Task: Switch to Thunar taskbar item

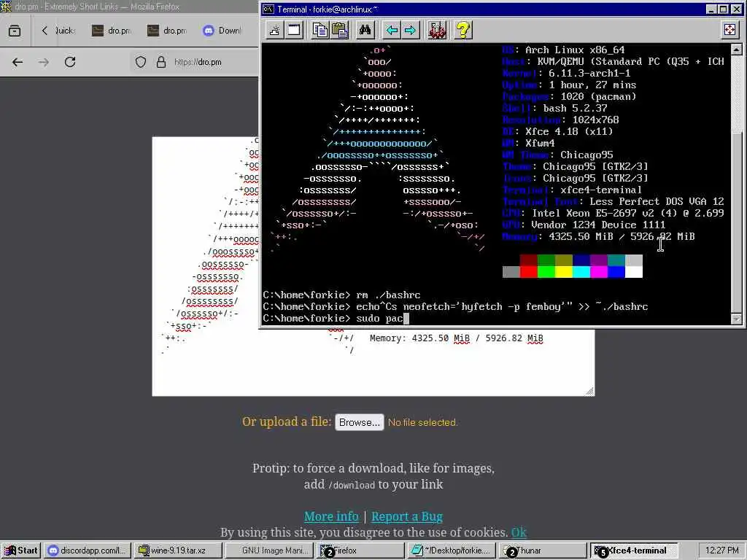Action: 543,551
